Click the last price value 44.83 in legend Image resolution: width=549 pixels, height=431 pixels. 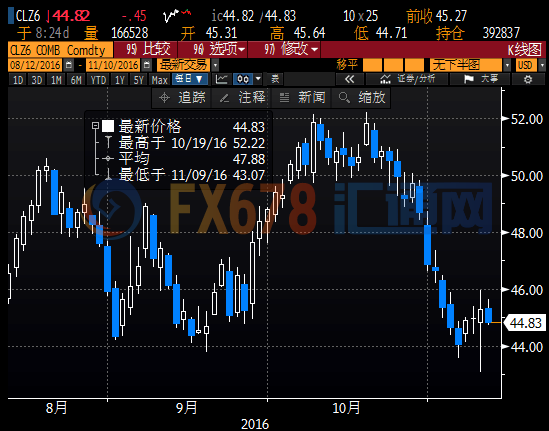(x=249, y=127)
